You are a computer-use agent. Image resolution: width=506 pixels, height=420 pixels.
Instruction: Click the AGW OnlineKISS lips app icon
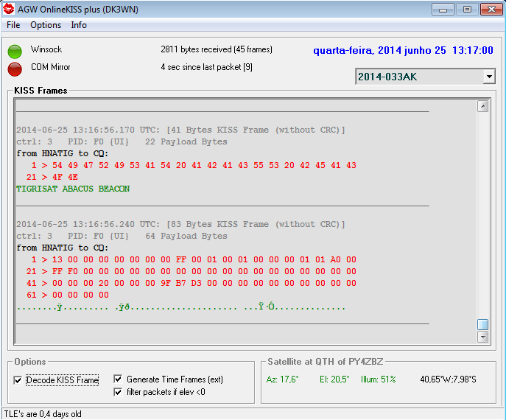pyautogui.click(x=9, y=9)
